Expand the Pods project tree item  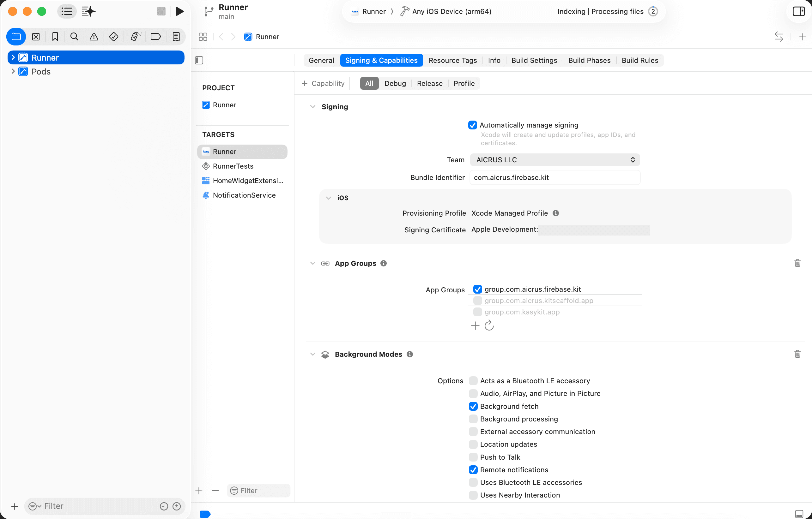(x=13, y=71)
